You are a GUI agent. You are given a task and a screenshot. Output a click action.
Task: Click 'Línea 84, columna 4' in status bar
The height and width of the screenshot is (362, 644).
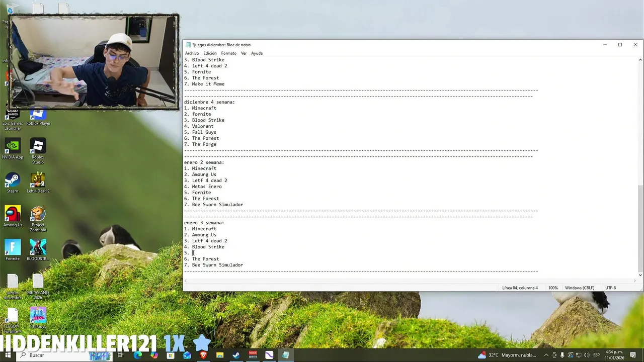pos(520,288)
